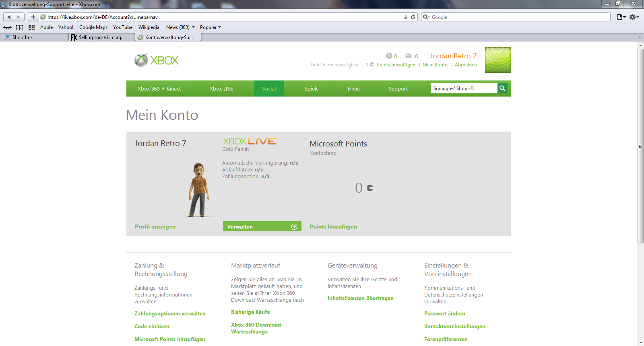Go forward with the browser forward arrow
644x346 pixels.
click(x=19, y=17)
